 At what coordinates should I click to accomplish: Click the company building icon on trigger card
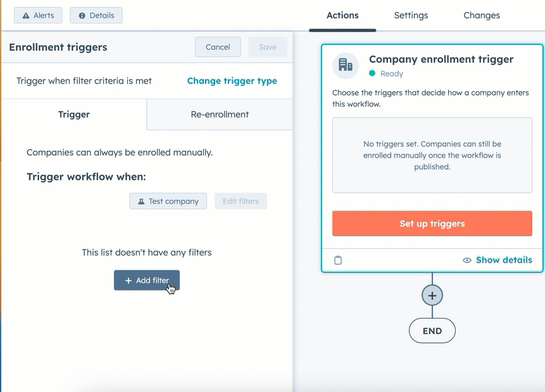pos(345,65)
